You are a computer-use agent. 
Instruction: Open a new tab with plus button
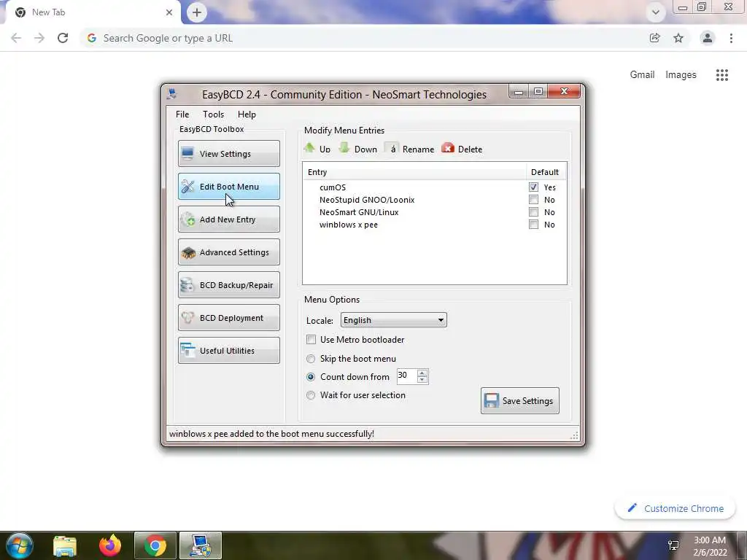[x=197, y=12]
